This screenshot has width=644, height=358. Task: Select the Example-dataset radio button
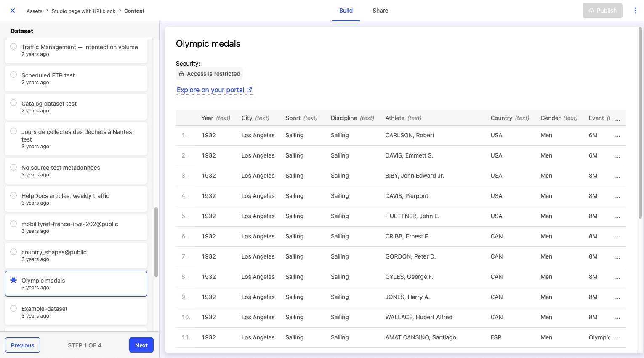pos(13,308)
